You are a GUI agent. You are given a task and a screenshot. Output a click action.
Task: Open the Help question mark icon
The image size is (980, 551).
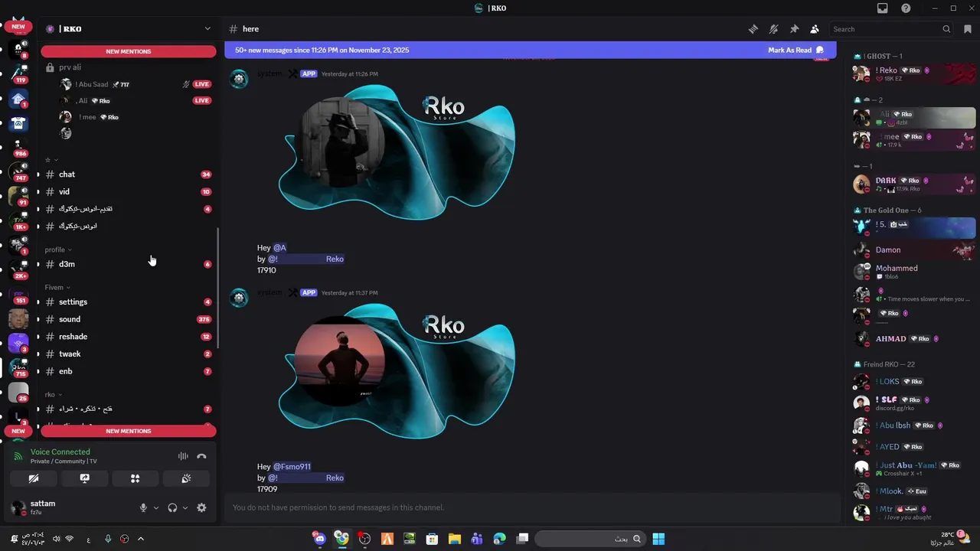(x=906, y=8)
